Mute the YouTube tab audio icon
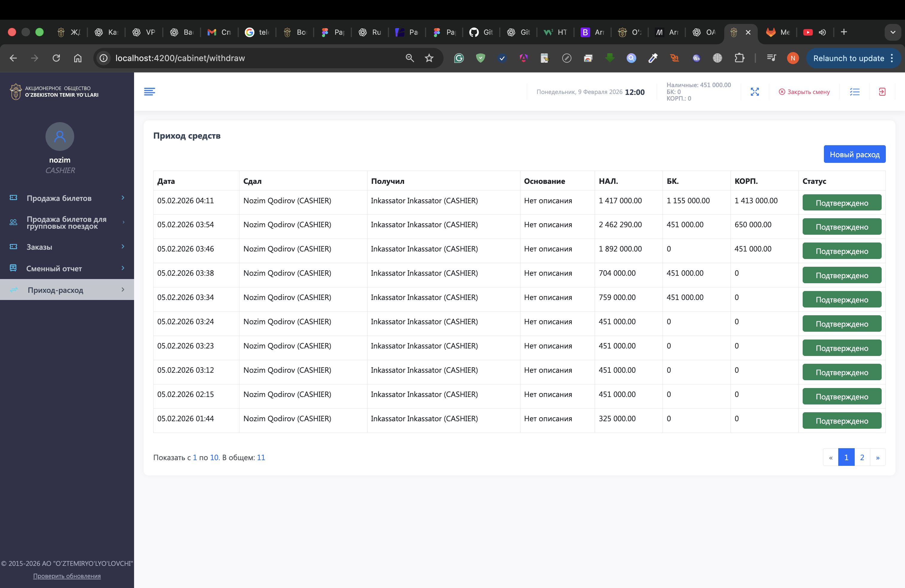 coord(822,32)
